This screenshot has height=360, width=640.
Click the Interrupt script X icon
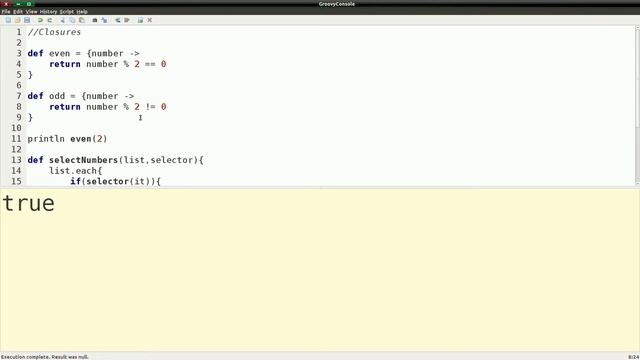coord(150,20)
